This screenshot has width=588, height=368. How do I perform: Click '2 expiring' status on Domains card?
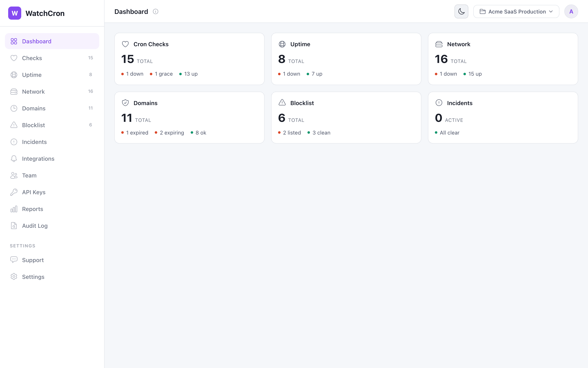point(169,133)
